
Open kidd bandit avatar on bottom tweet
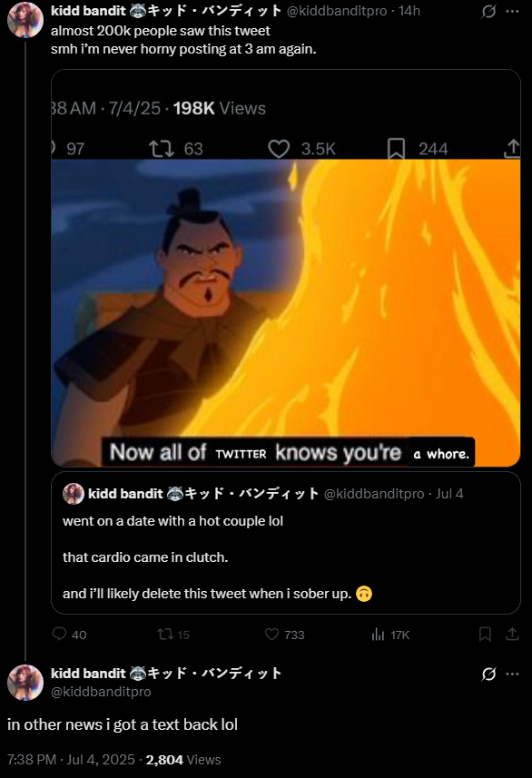click(25, 683)
